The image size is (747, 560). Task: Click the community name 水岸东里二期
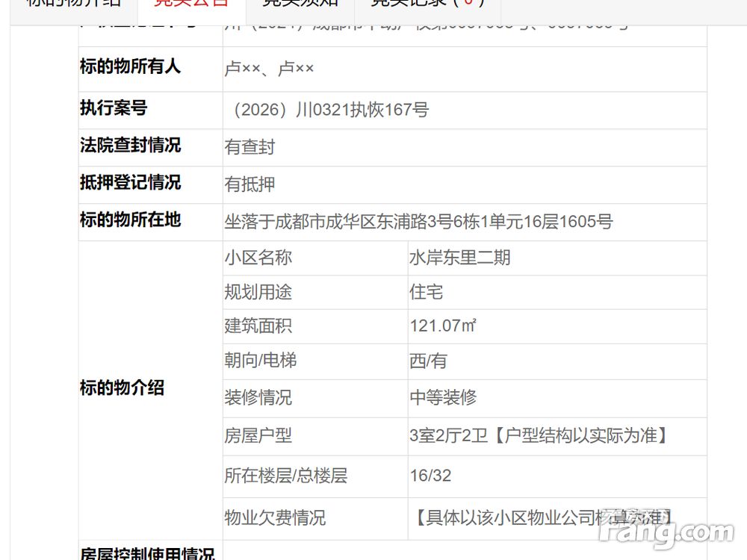(x=459, y=258)
